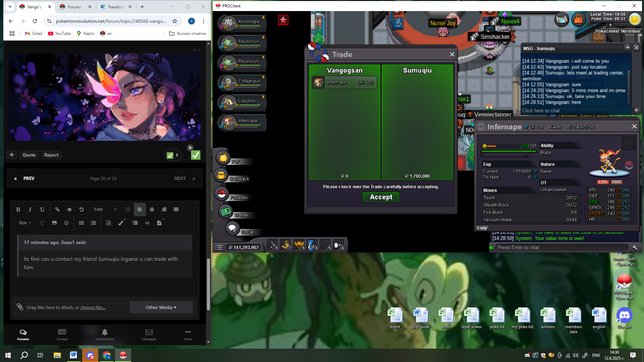
Task: Open chat settings wrench icon
Action: click(x=635, y=247)
